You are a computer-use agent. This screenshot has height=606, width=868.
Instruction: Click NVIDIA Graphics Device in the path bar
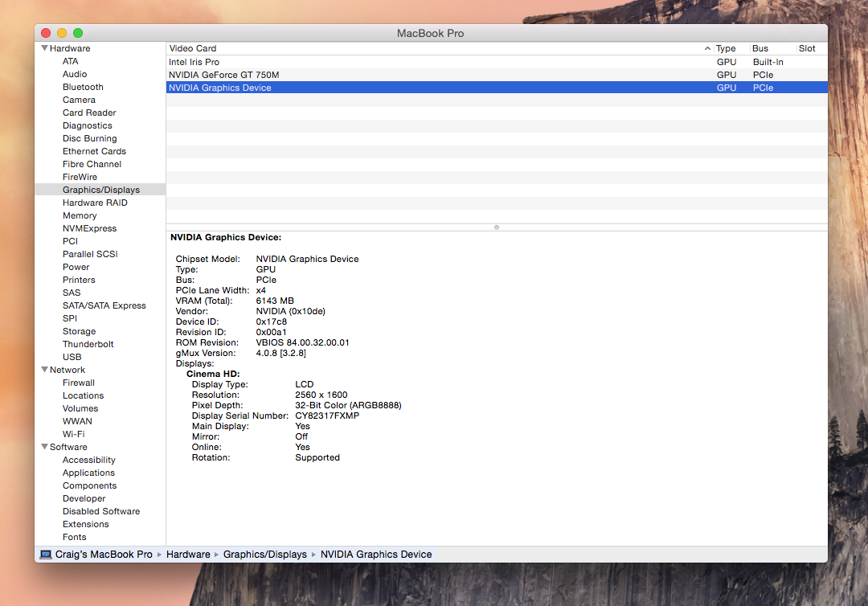pos(376,555)
